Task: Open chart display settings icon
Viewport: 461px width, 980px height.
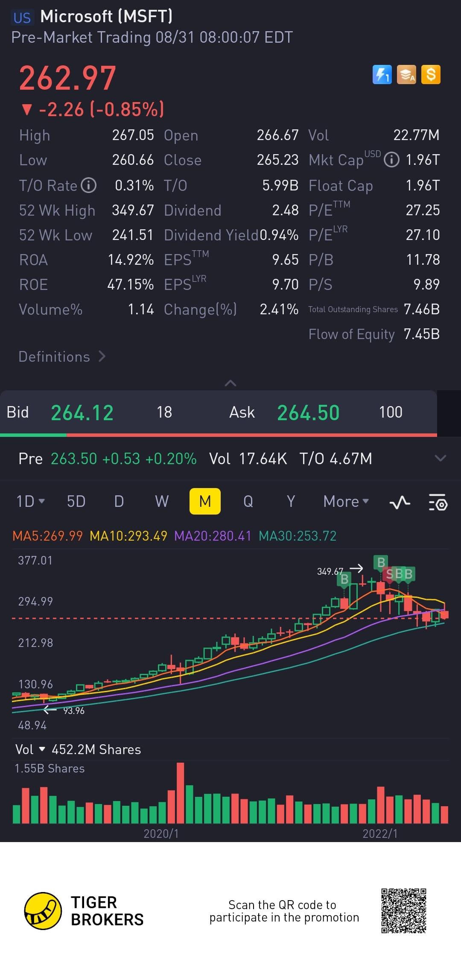Action: pyautogui.click(x=438, y=502)
